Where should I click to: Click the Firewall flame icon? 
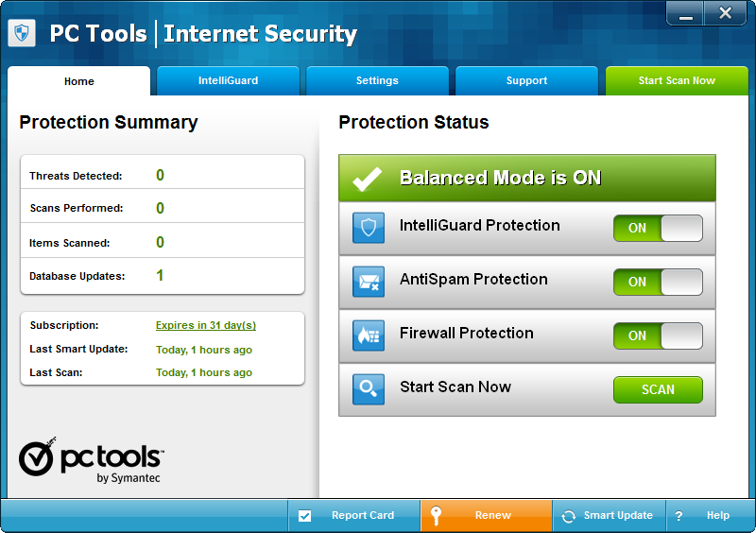pos(369,335)
